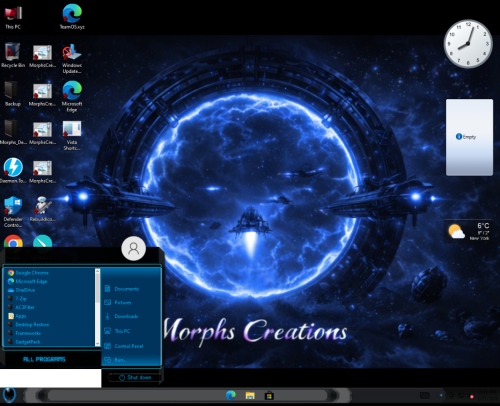Click the analog clock gadget
Screen dimensions: 500x406
coord(468,44)
